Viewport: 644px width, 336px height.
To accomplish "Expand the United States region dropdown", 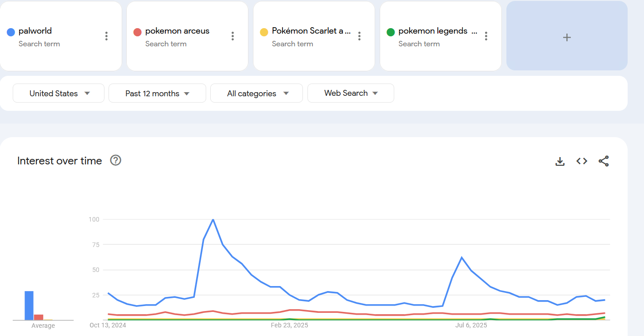I will [x=59, y=94].
